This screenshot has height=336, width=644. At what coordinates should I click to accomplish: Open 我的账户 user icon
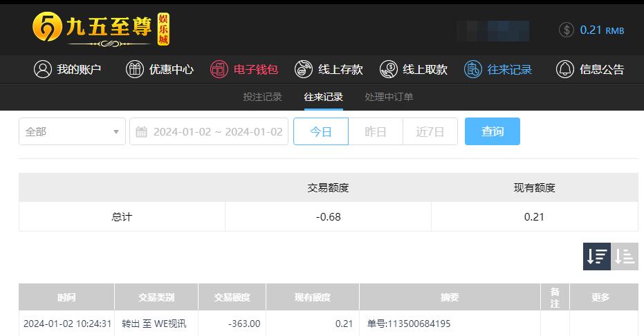pos(43,69)
